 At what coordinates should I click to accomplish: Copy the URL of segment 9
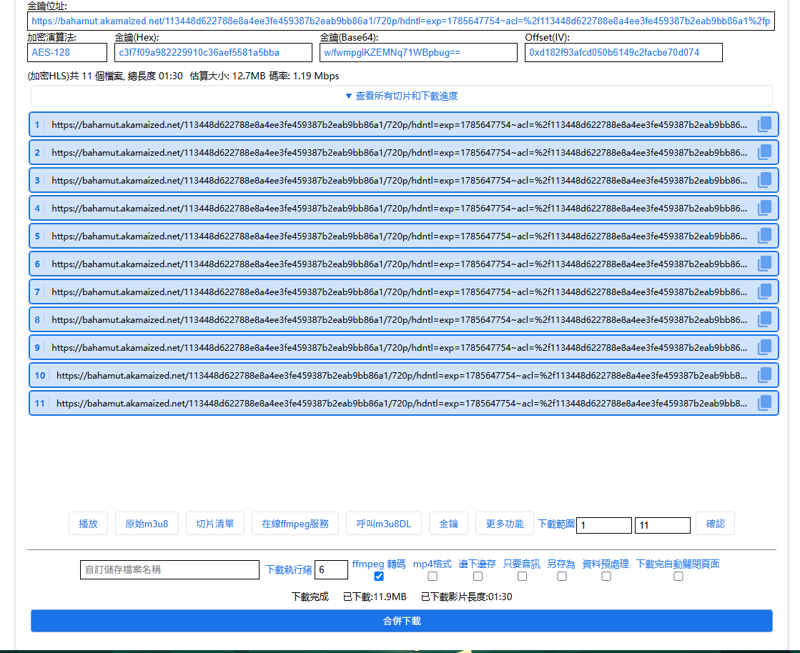tap(764, 347)
